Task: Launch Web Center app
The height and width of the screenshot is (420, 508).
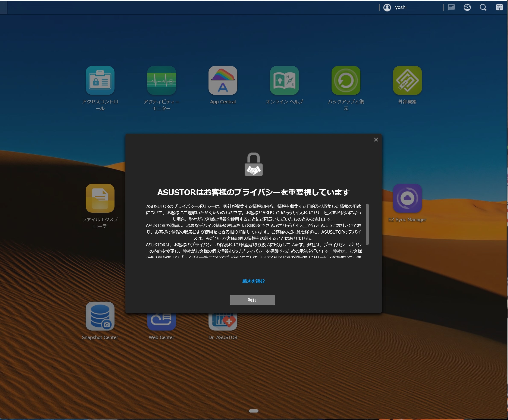Action: point(161,322)
